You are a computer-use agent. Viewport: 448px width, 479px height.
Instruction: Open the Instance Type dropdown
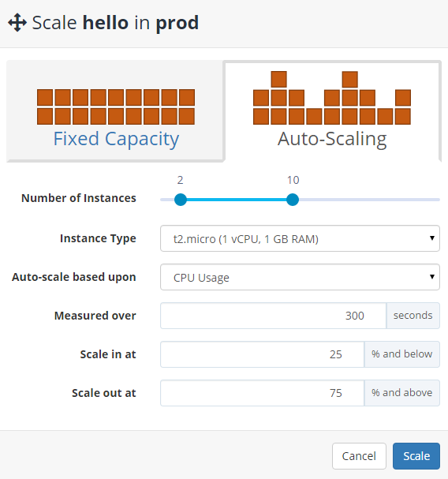point(300,238)
